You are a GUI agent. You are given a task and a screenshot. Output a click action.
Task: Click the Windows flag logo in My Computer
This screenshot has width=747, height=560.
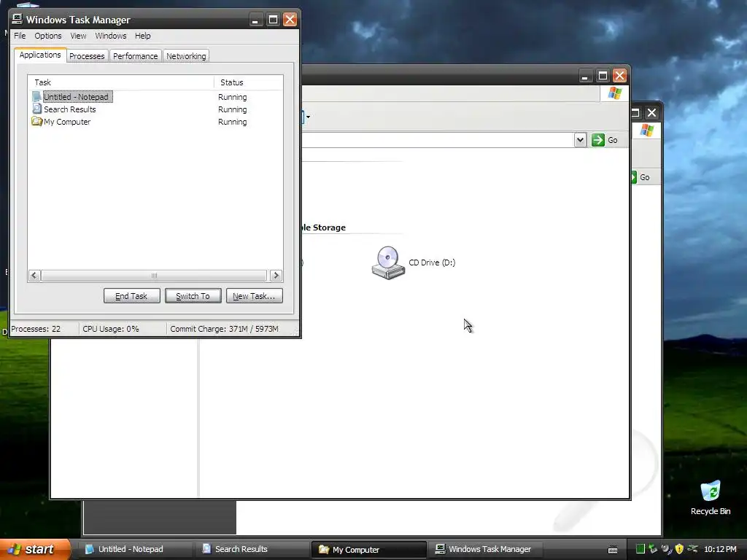point(614,93)
